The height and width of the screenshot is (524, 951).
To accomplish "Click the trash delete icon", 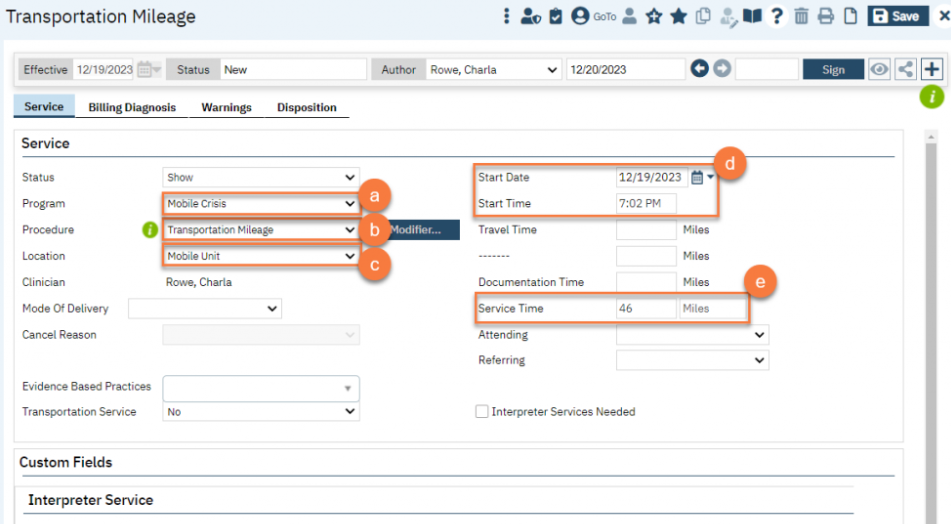I will (801, 16).
